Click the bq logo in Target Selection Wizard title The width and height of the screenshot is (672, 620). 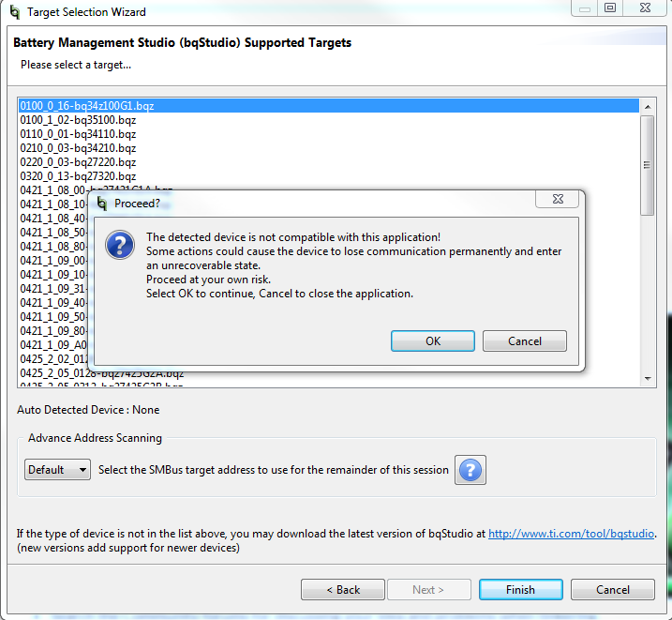click(x=15, y=12)
